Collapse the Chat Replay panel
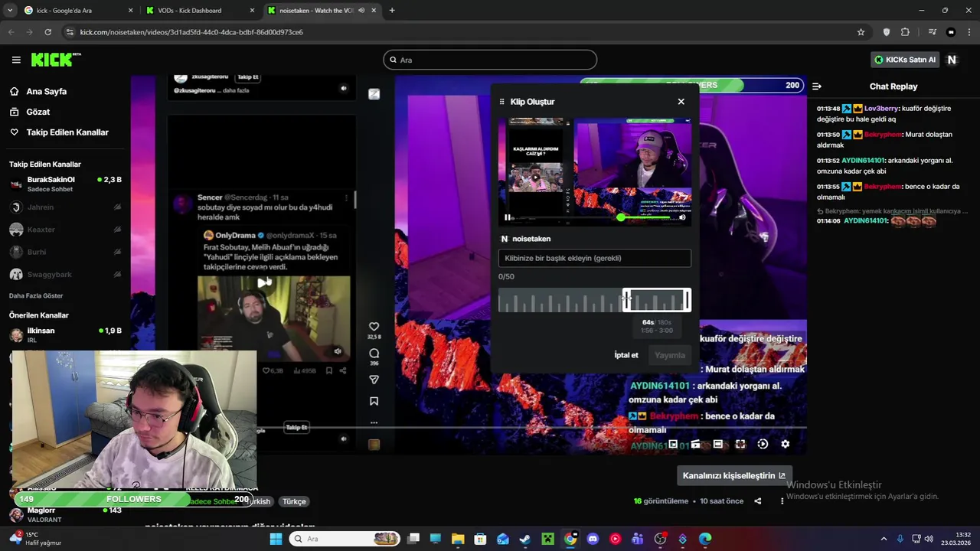 pos(816,86)
